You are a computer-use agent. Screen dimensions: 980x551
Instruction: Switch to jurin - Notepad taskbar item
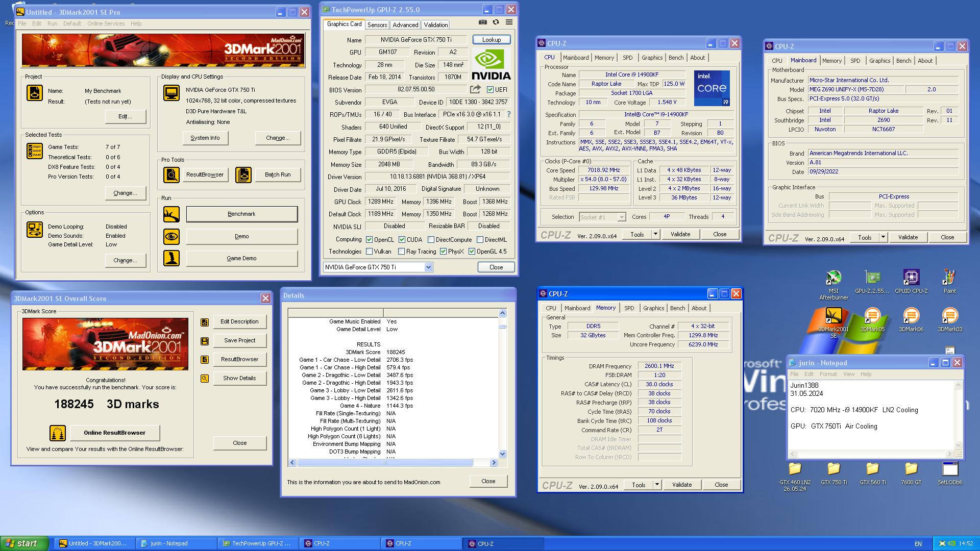pos(176,543)
